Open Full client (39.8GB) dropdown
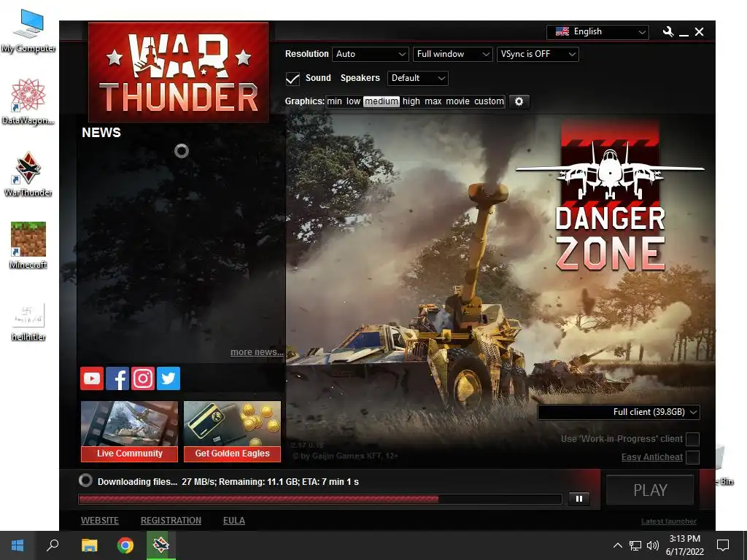 pyautogui.click(x=619, y=412)
